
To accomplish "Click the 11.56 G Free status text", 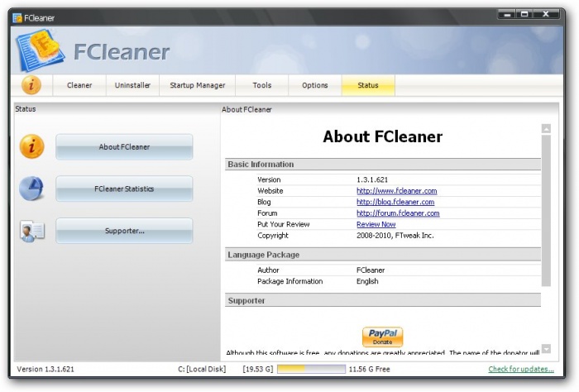I will (369, 369).
